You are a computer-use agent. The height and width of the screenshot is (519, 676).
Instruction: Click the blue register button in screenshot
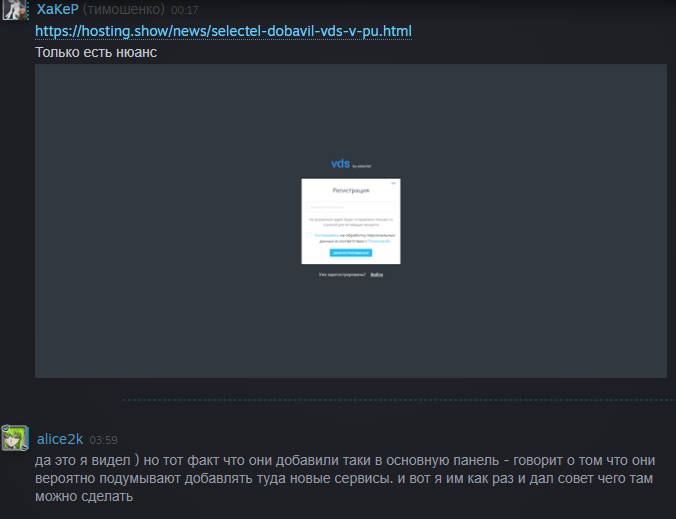(x=351, y=253)
